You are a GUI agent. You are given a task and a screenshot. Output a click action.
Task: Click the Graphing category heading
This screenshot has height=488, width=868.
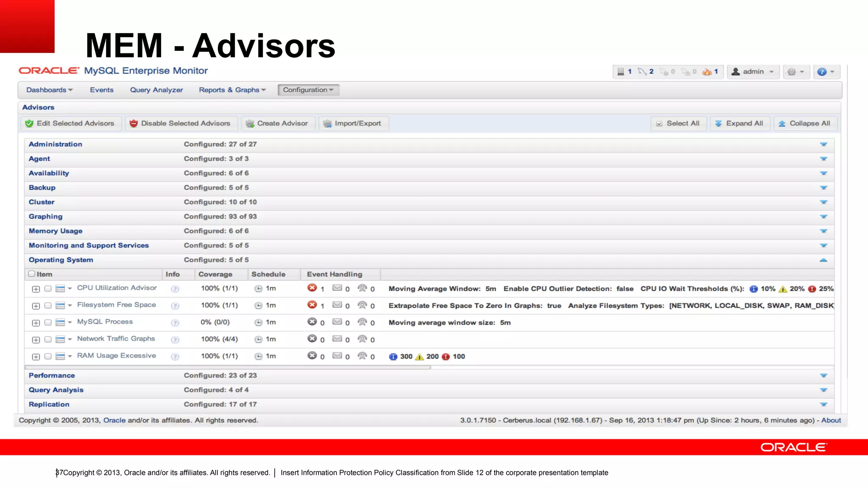coord(45,216)
